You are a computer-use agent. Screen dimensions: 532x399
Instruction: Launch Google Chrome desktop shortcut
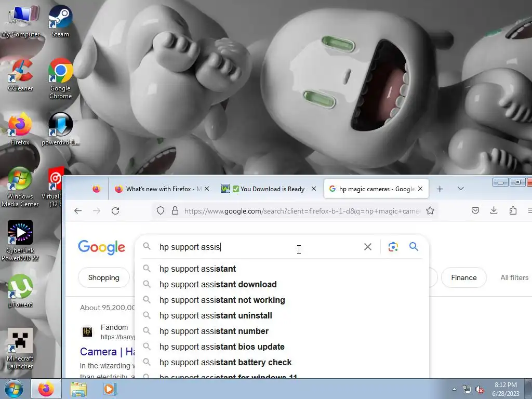click(x=60, y=79)
